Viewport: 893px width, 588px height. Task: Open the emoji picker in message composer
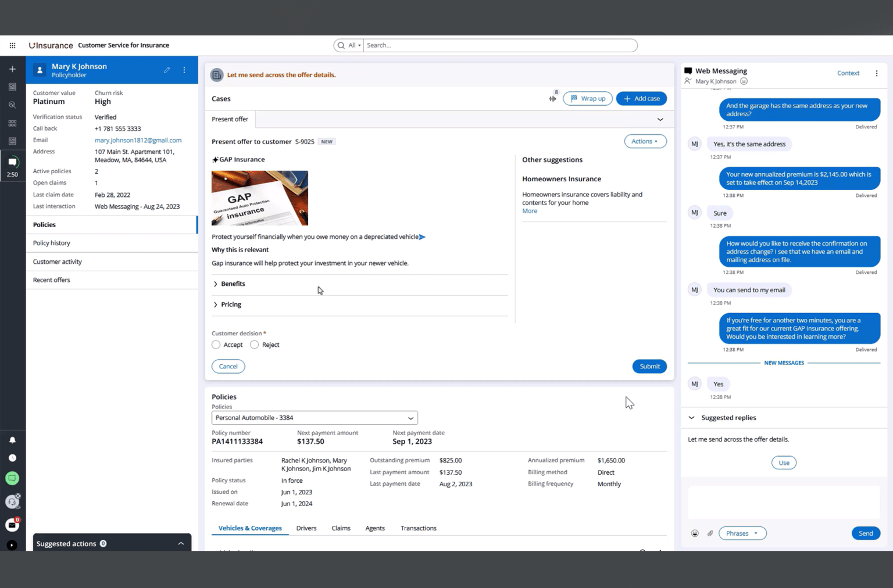(x=695, y=533)
